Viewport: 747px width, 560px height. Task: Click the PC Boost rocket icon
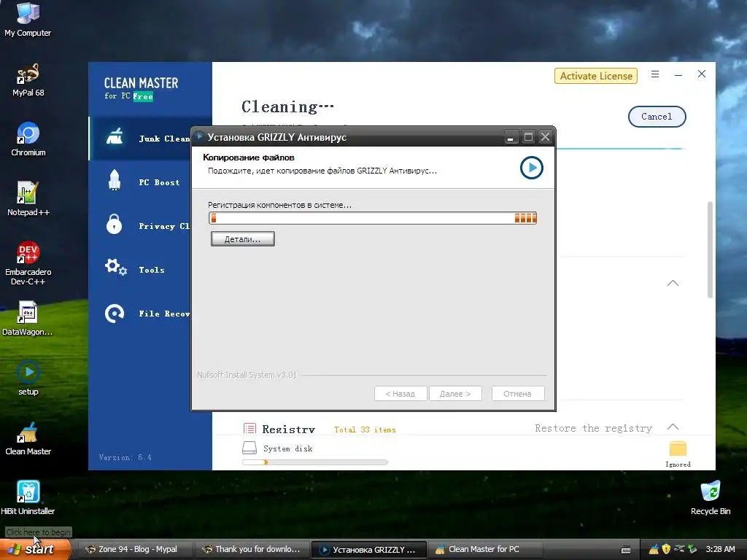pyautogui.click(x=115, y=180)
